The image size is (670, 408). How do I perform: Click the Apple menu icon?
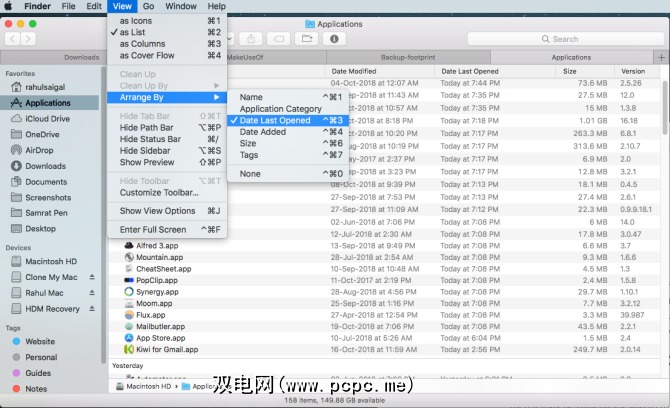(9, 6)
